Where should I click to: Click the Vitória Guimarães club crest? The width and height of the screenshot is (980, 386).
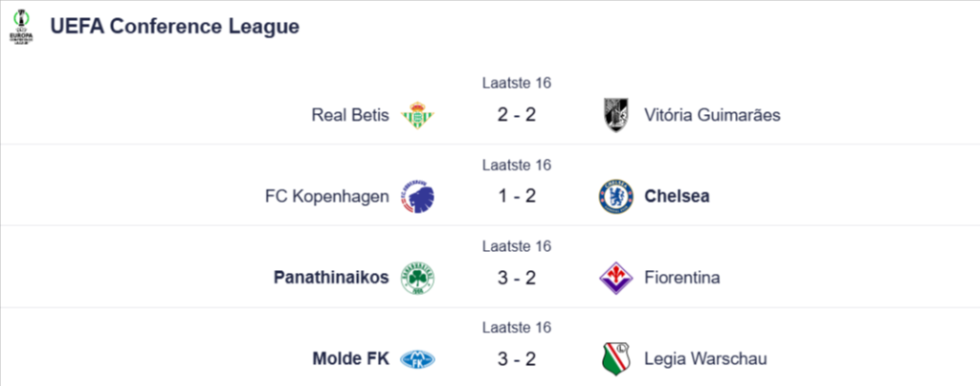point(616,115)
